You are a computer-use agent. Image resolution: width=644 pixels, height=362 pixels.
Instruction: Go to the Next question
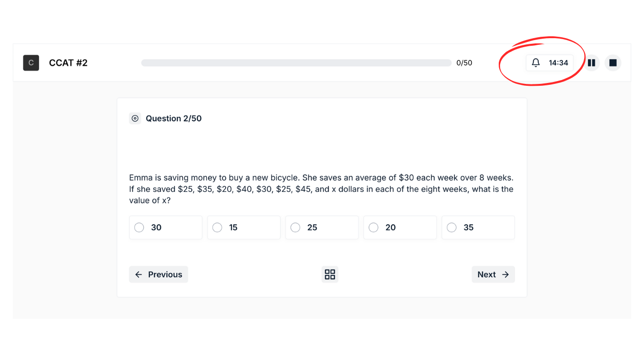point(493,274)
